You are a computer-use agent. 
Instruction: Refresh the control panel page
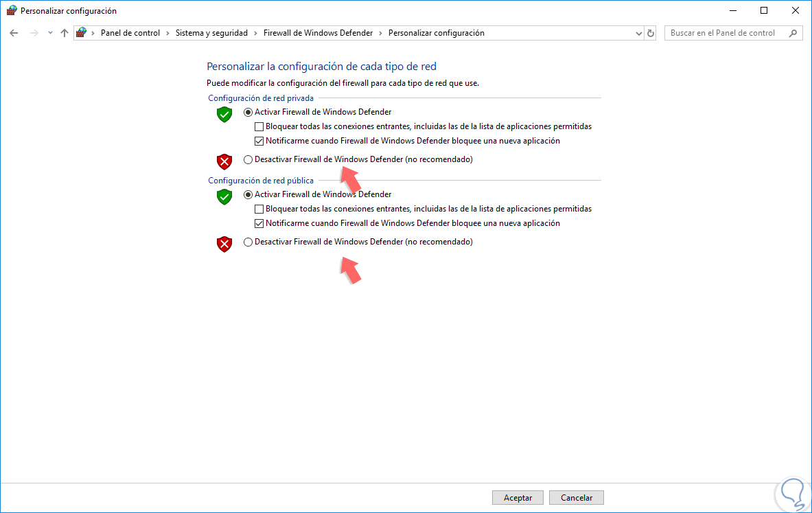[651, 33]
